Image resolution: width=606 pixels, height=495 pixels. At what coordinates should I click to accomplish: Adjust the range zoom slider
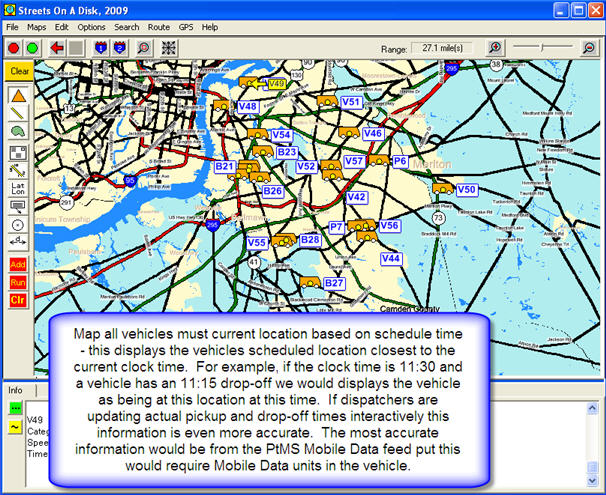click(x=542, y=47)
